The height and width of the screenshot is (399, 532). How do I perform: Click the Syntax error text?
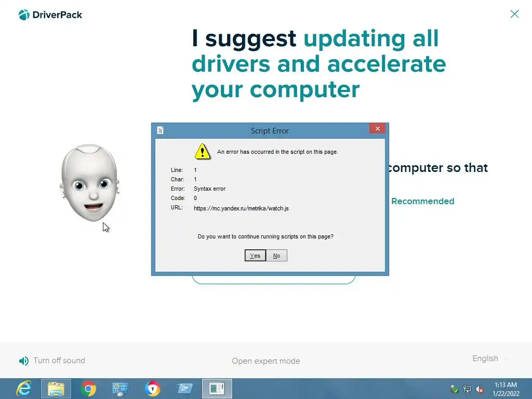(x=210, y=189)
